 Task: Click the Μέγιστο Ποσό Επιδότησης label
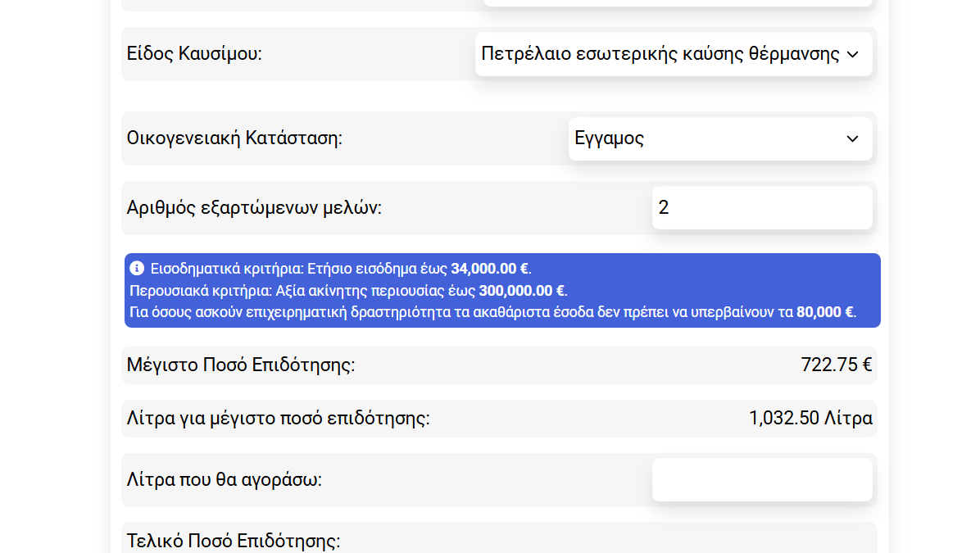tap(241, 365)
